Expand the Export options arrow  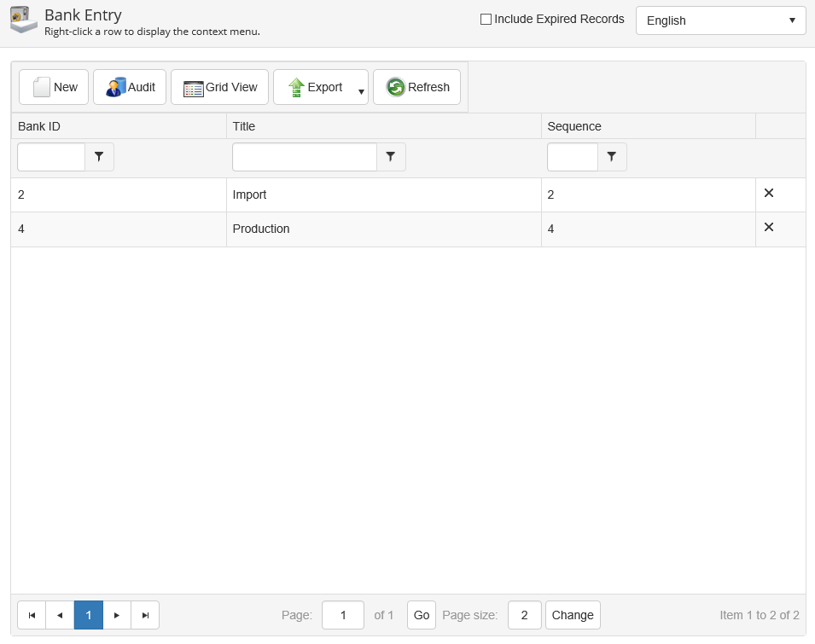(361, 91)
